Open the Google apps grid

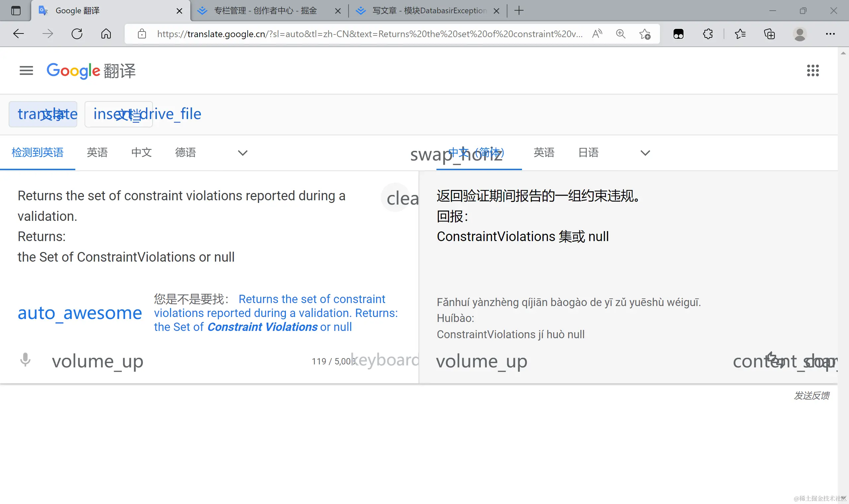[x=813, y=71]
